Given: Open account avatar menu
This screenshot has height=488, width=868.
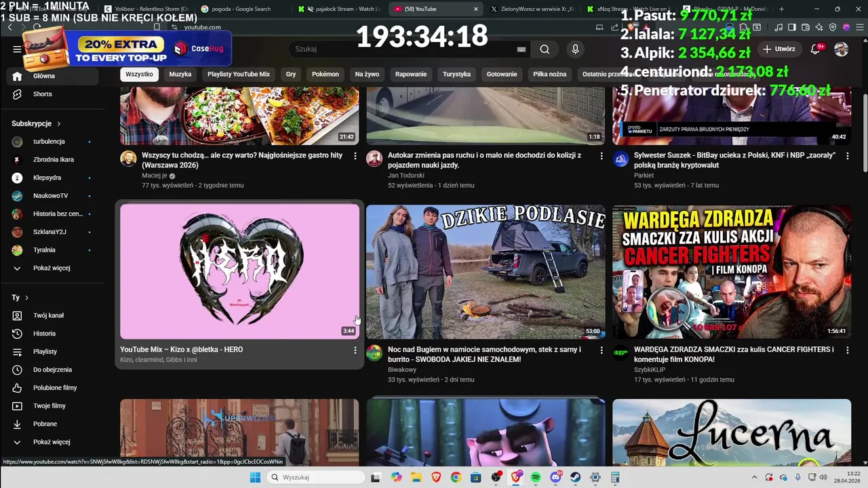Looking at the screenshot, I should click(x=841, y=49).
